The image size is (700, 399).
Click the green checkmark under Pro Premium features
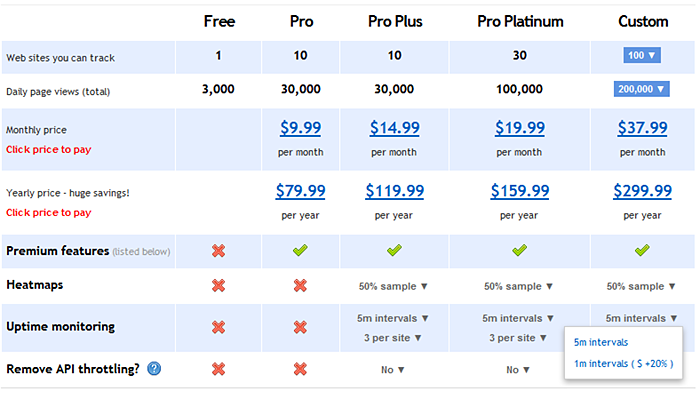pyautogui.click(x=300, y=250)
